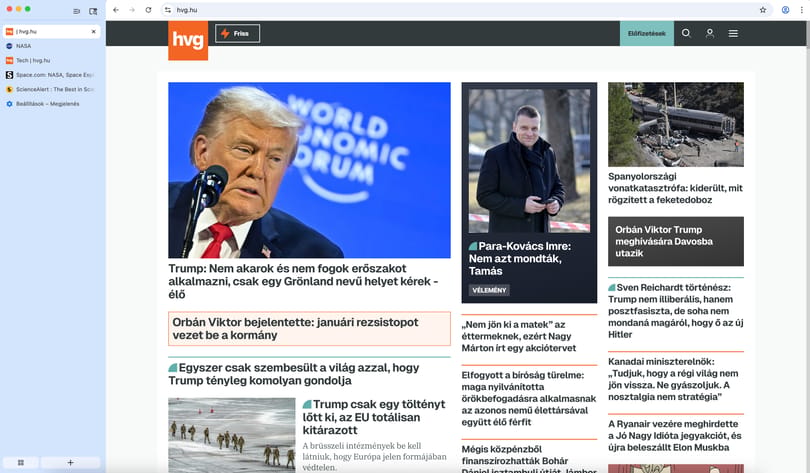Switch to the NASA tab
The image size is (810, 473).
(x=52, y=46)
